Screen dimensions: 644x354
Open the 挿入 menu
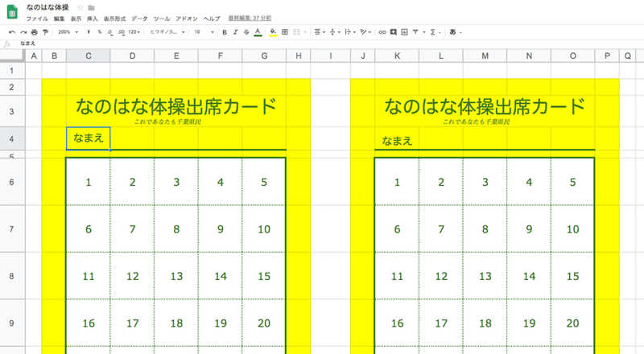[93, 19]
